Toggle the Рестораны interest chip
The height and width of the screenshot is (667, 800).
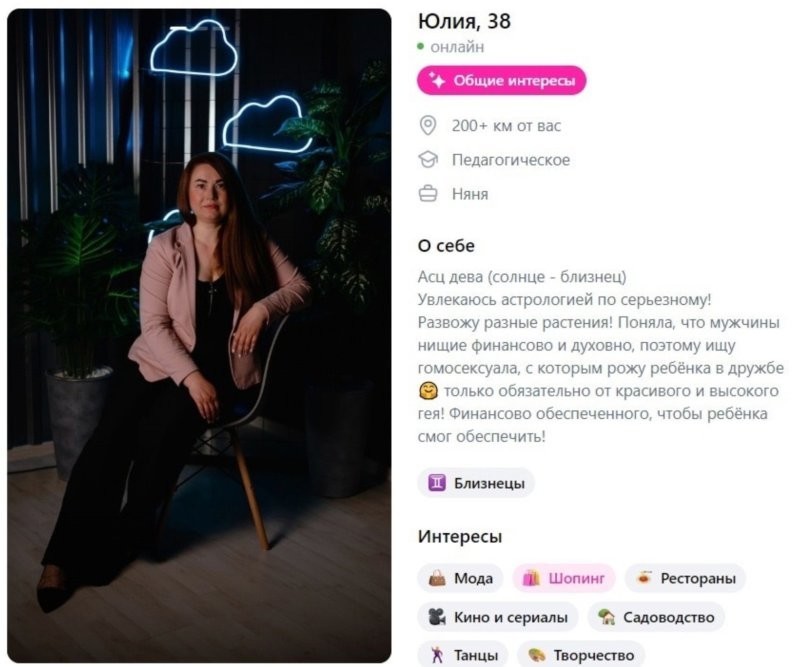click(685, 578)
